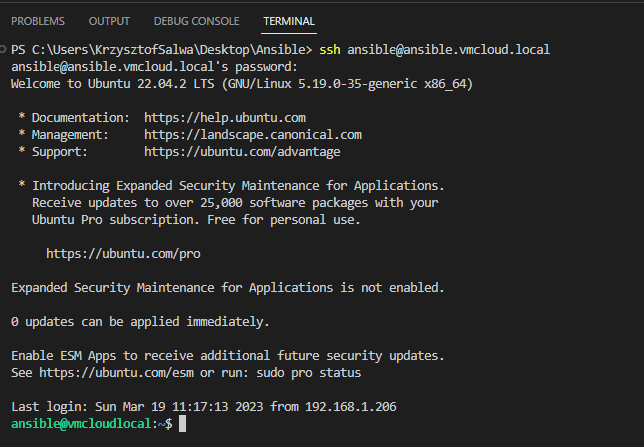Image resolution: width=644 pixels, height=447 pixels.
Task: Click the ansible@vmcloudlocal shell prompt text
Action: tap(85, 424)
